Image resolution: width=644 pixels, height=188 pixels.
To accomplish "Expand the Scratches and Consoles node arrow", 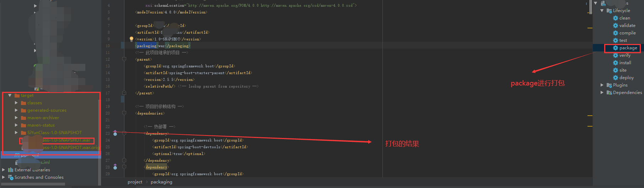I will click(4, 177).
